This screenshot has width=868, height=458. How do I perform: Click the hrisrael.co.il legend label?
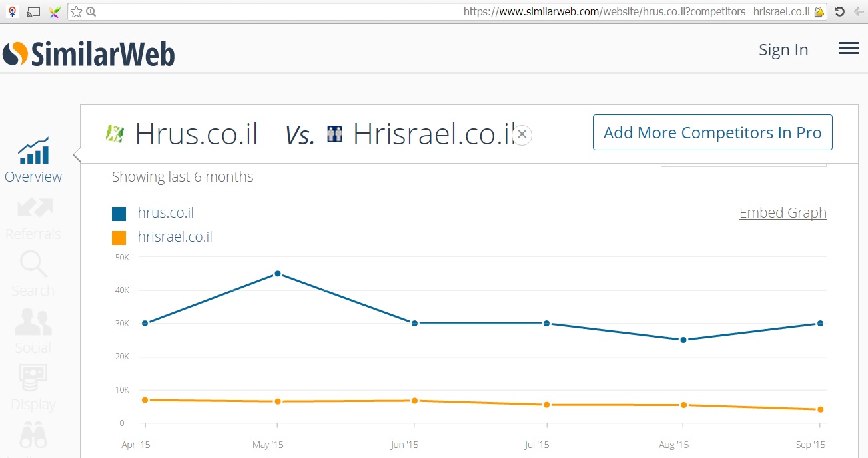tap(175, 237)
